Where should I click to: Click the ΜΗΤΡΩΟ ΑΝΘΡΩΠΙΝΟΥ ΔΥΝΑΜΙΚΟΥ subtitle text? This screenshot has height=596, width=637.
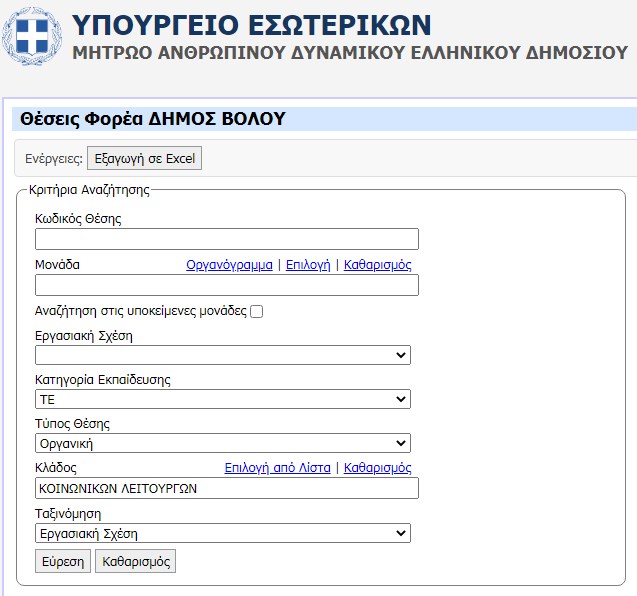[350, 53]
